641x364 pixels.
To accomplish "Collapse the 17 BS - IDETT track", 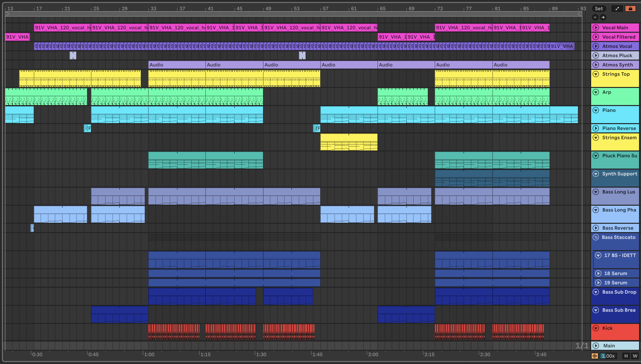I will pyautogui.click(x=598, y=255).
